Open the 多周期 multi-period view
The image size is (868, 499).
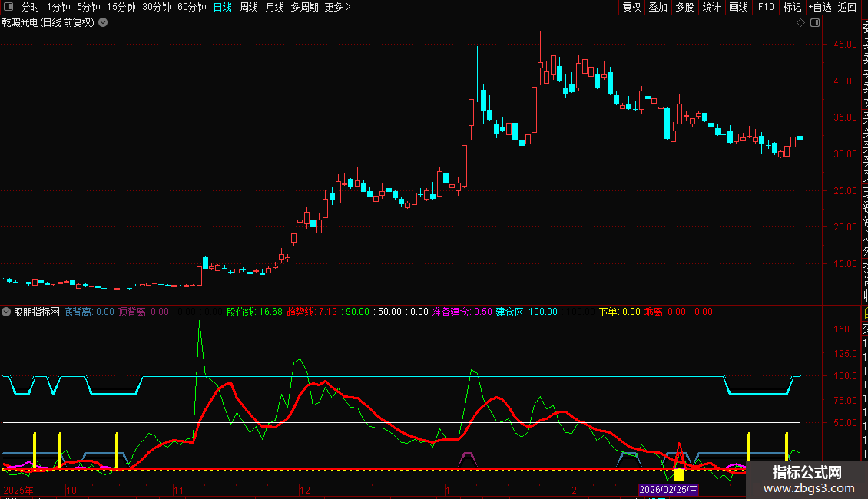point(304,8)
